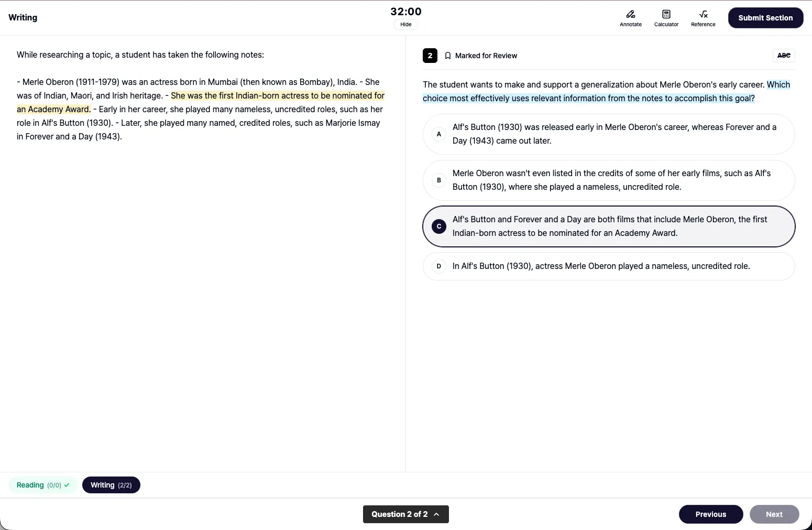Screen dimensions: 812x530
Task: Switch to the Writing section tab
Action: coord(111,485)
